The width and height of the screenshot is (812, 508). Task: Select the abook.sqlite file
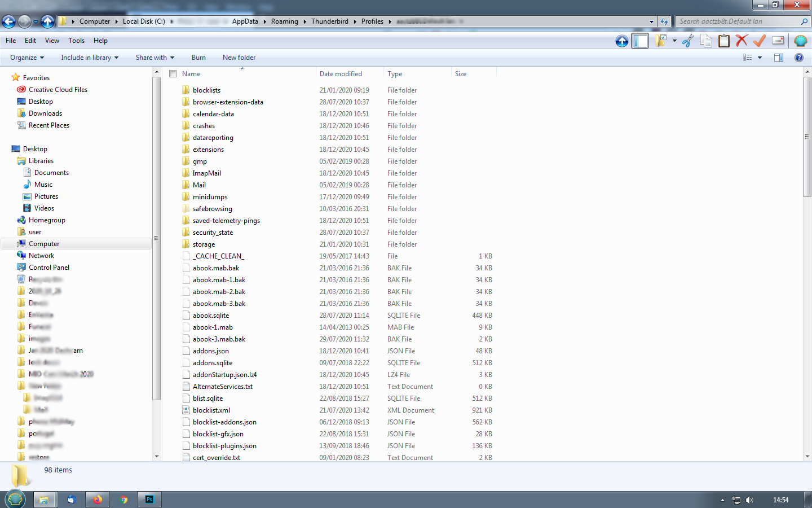(x=211, y=316)
